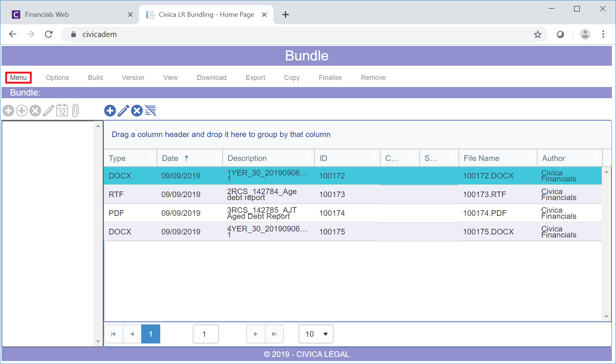Click the page number input field
Viewport: 616px width, 364px height.
(205, 334)
